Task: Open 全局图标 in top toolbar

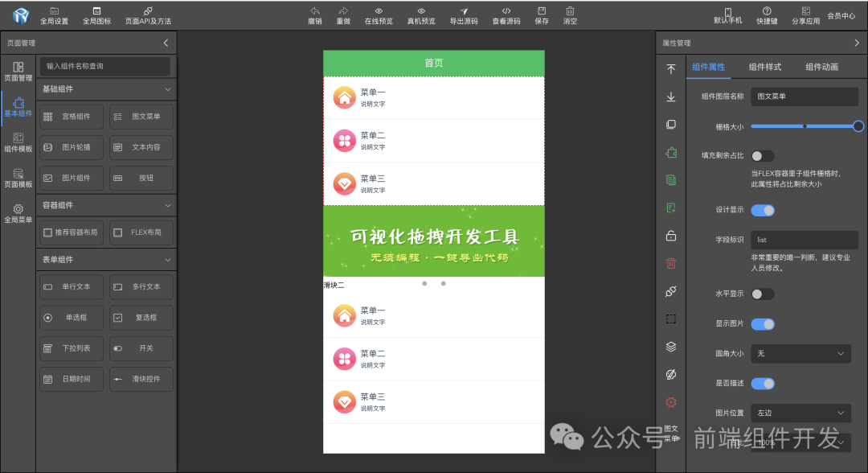Action: 97,16
